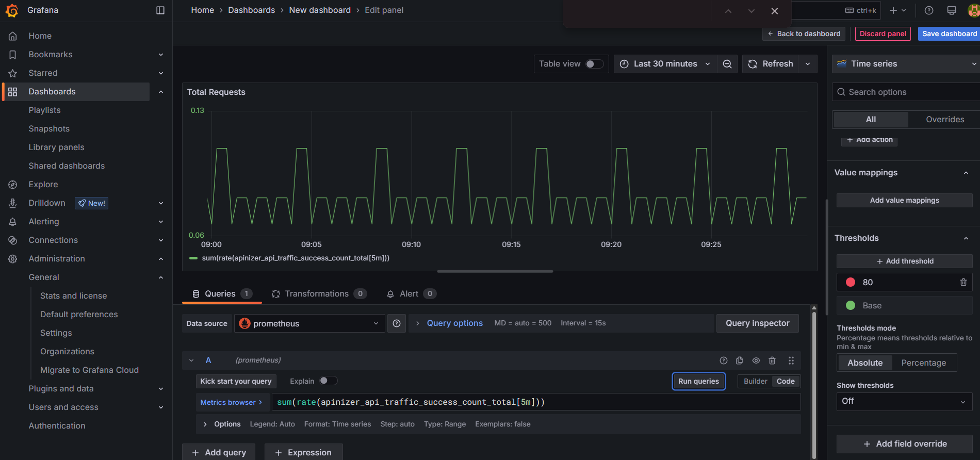Screen dimensions: 980x460
Task: Click the Run queries button
Action: coord(698,381)
